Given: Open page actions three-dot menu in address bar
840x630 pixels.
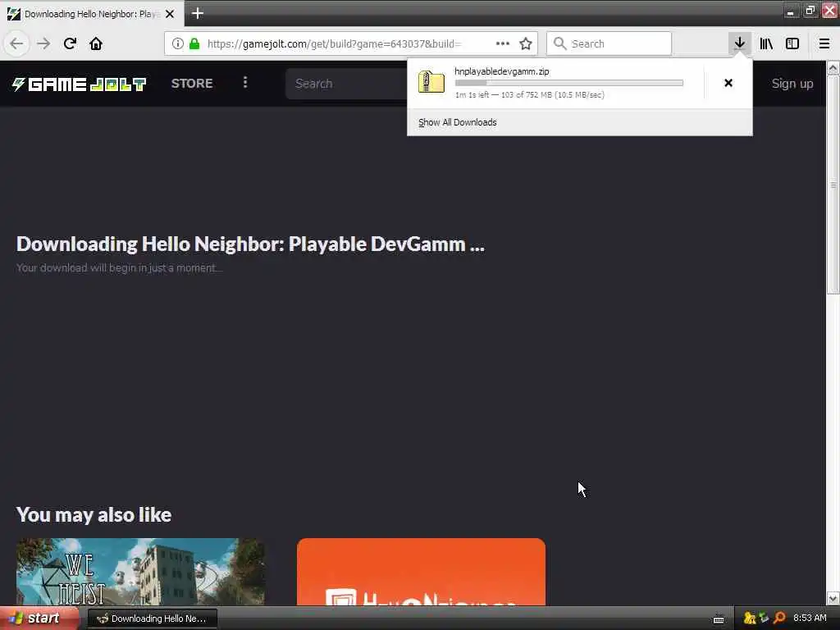Looking at the screenshot, I should tap(503, 43).
